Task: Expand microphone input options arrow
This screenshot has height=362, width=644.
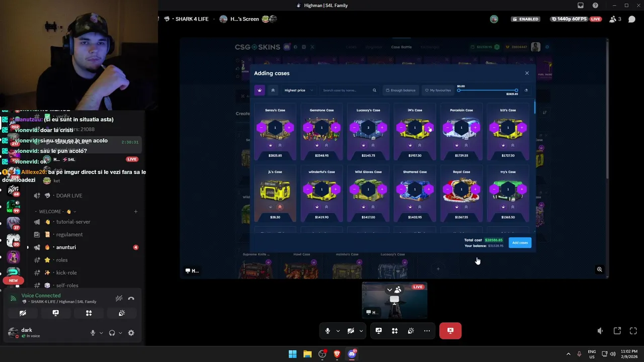Action: 101,333
